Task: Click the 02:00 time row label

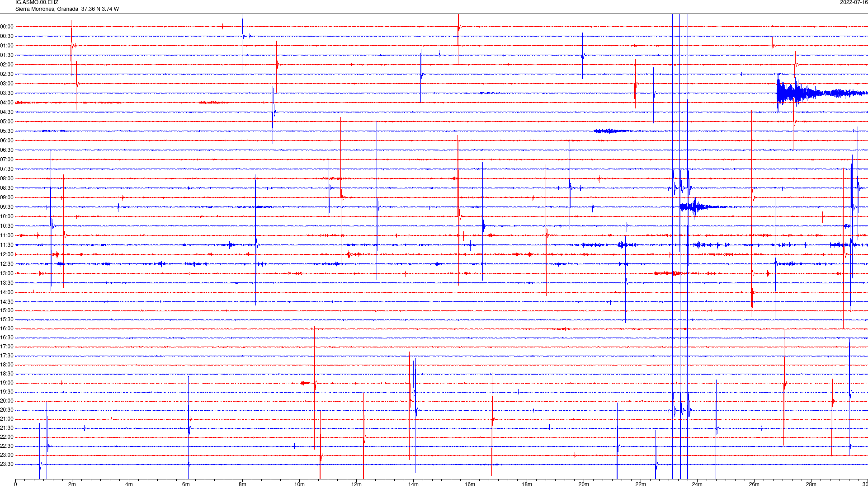Action: [x=7, y=65]
